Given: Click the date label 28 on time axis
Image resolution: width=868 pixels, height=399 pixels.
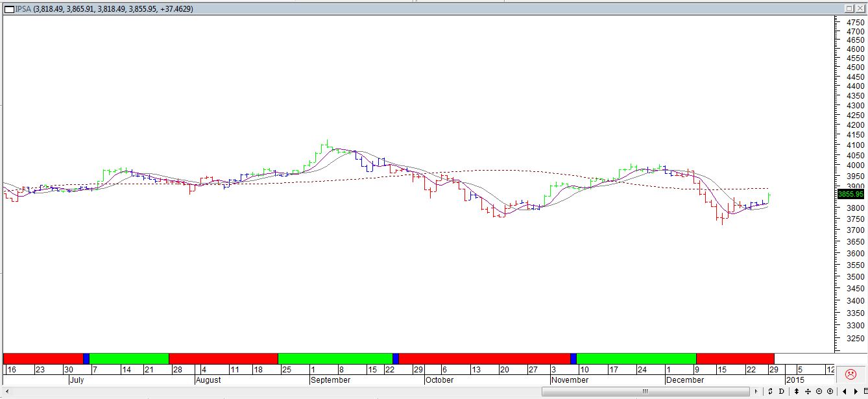Looking at the screenshot, I should 176,370.
